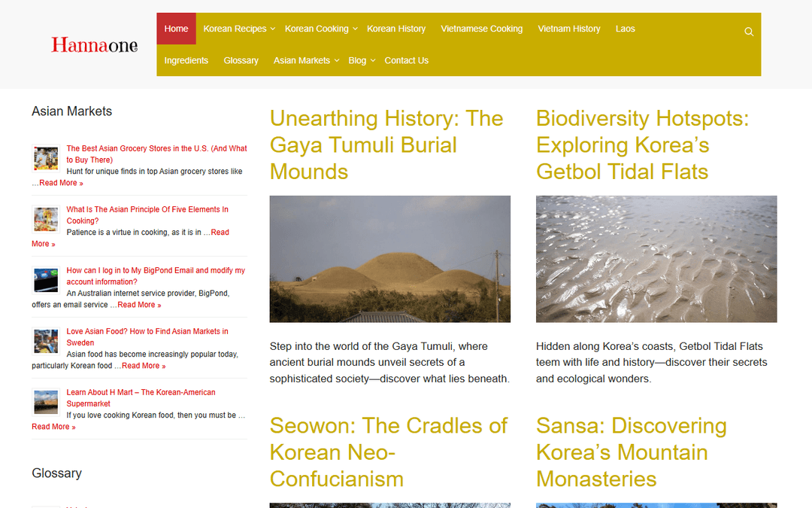Select Vietnamese Cooking in the menu
This screenshot has width=812, height=508.
(x=482, y=29)
